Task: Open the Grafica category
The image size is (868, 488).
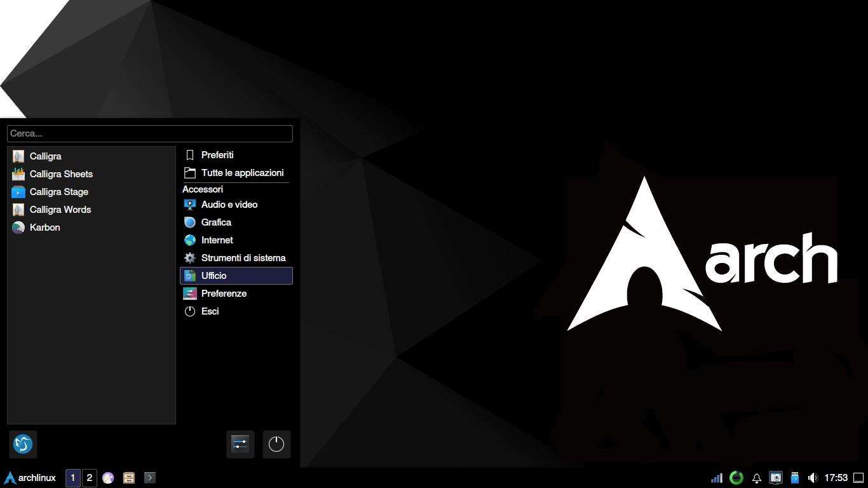Action: [236, 222]
